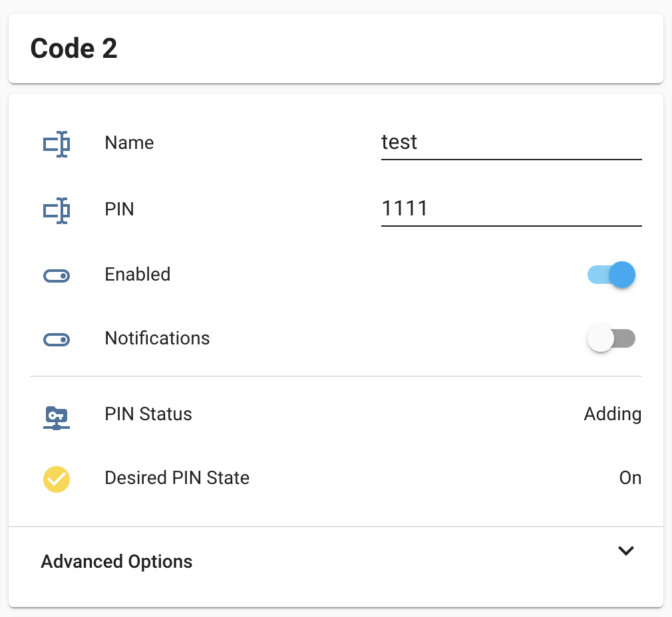
Task: Focus the Name field containing "test"
Action: point(511,142)
